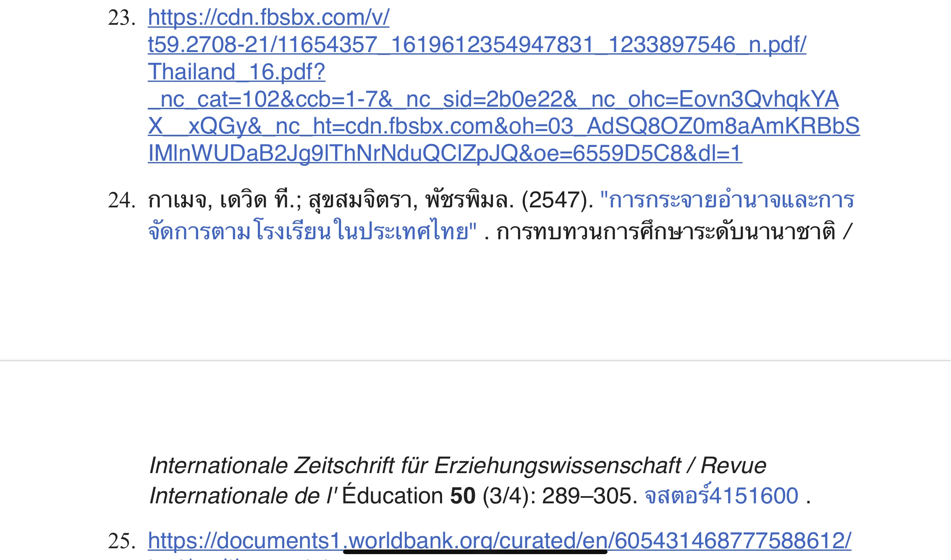Click the Thailand_16.pdf portion of the link
This screenshot has width=951, height=560.
pyautogui.click(x=236, y=72)
